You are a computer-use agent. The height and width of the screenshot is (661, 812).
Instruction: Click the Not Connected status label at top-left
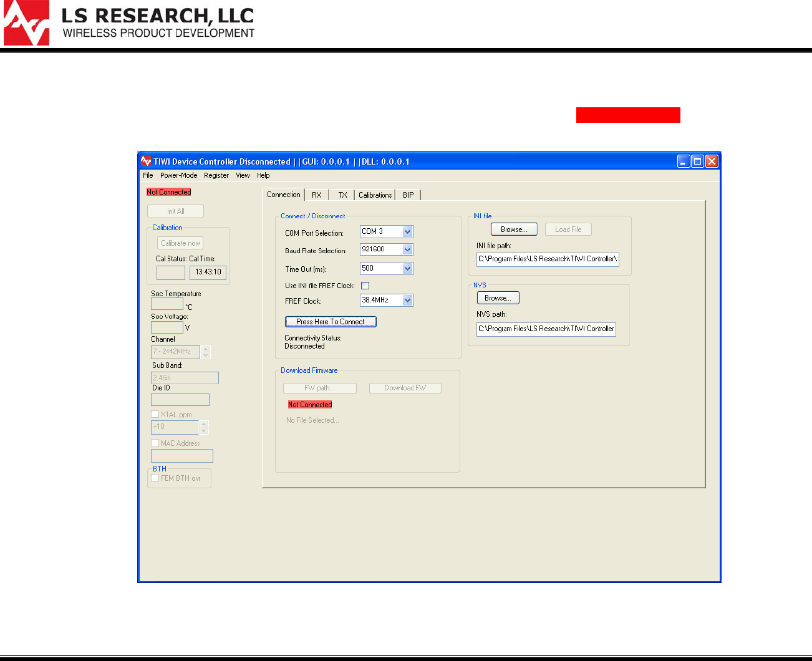[x=169, y=192]
